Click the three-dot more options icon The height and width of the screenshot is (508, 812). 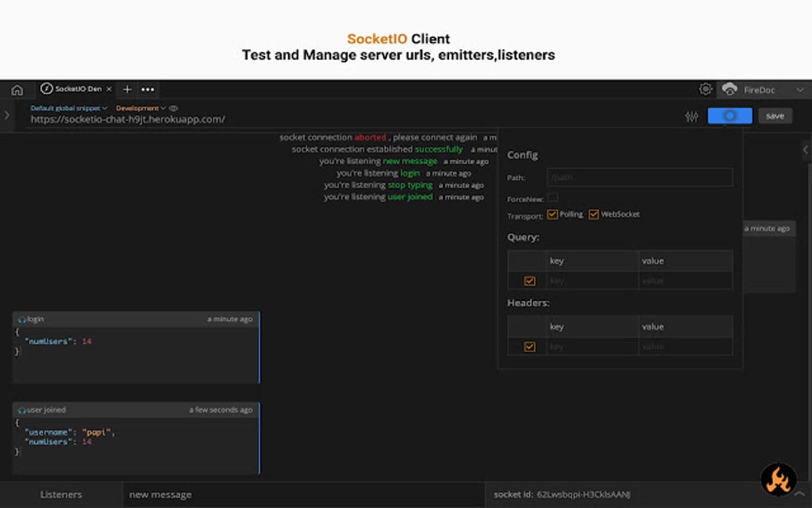(148, 89)
